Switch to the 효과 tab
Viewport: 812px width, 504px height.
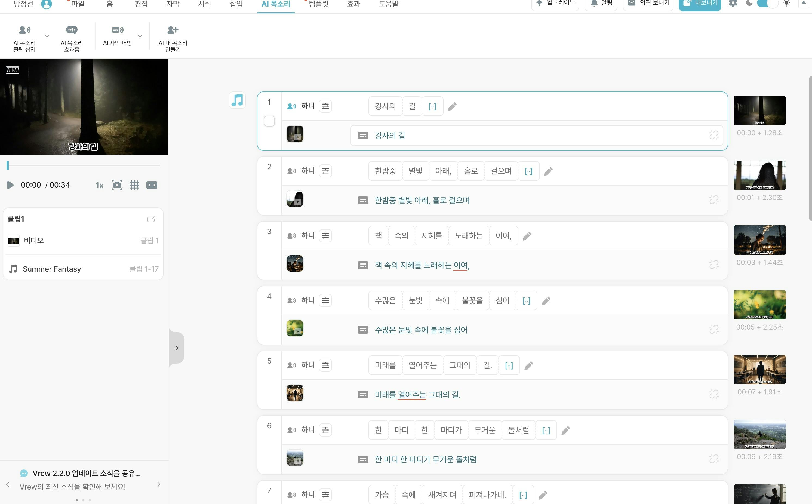(353, 4)
